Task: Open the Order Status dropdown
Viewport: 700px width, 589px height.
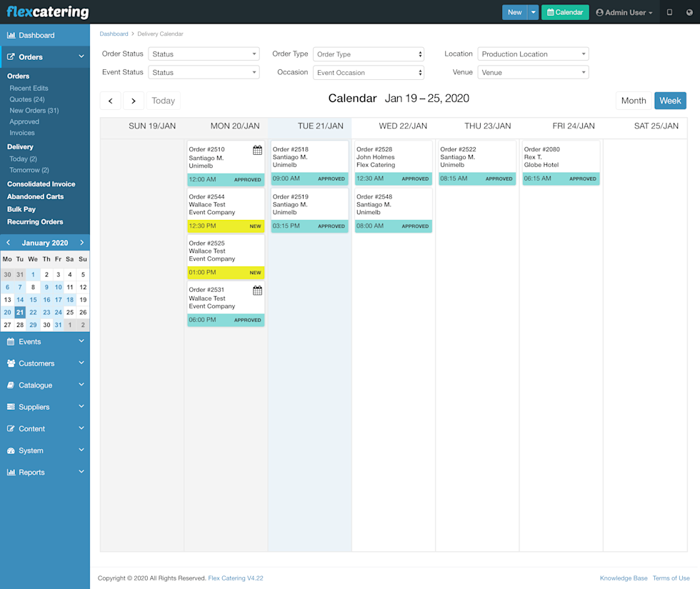Action: click(204, 54)
